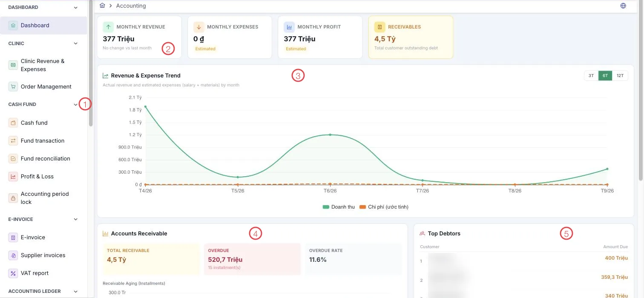Collapse the DASHBOARD section chevron
Screen dimensions: 644x298
(76, 8)
